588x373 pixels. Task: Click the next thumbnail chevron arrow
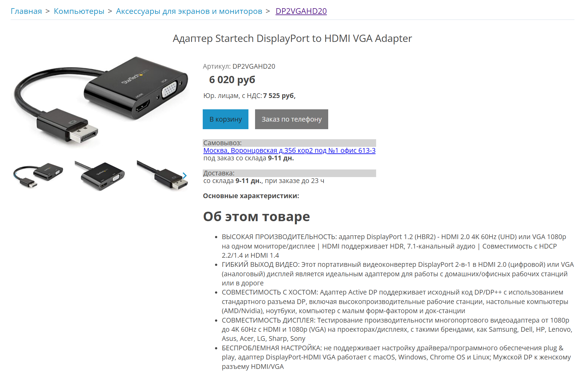185,175
